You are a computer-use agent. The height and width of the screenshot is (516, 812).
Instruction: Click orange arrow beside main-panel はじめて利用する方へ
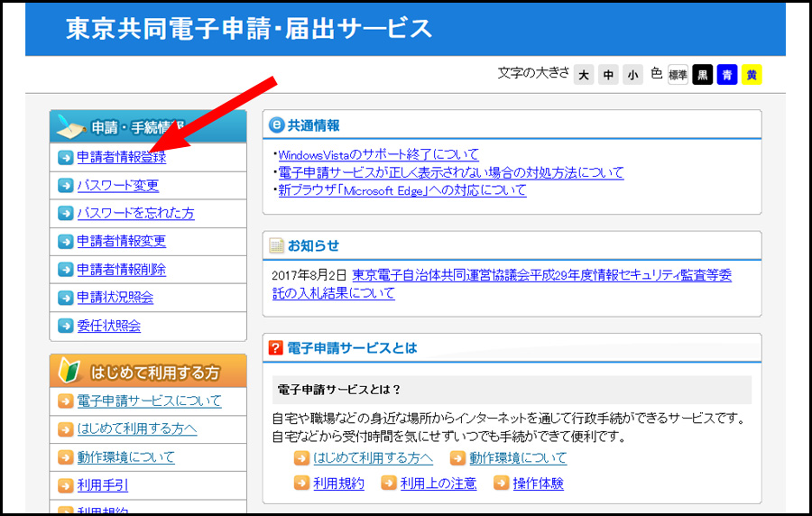(x=301, y=457)
